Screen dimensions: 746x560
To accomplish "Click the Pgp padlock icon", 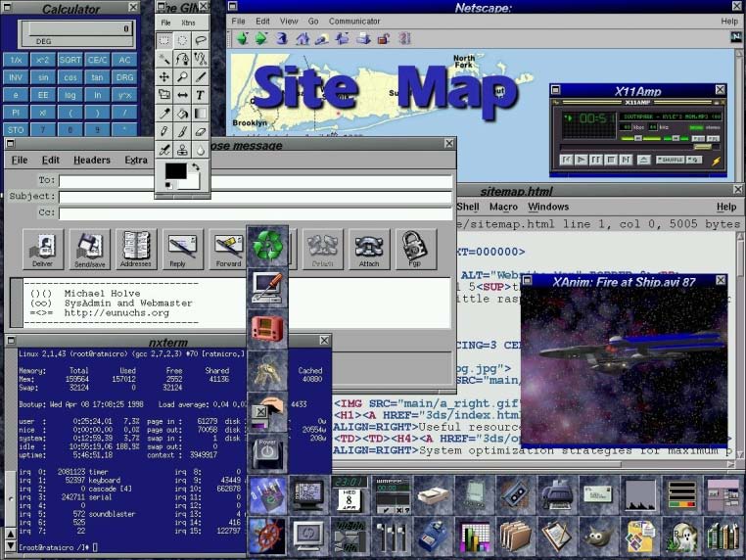I will click(415, 250).
